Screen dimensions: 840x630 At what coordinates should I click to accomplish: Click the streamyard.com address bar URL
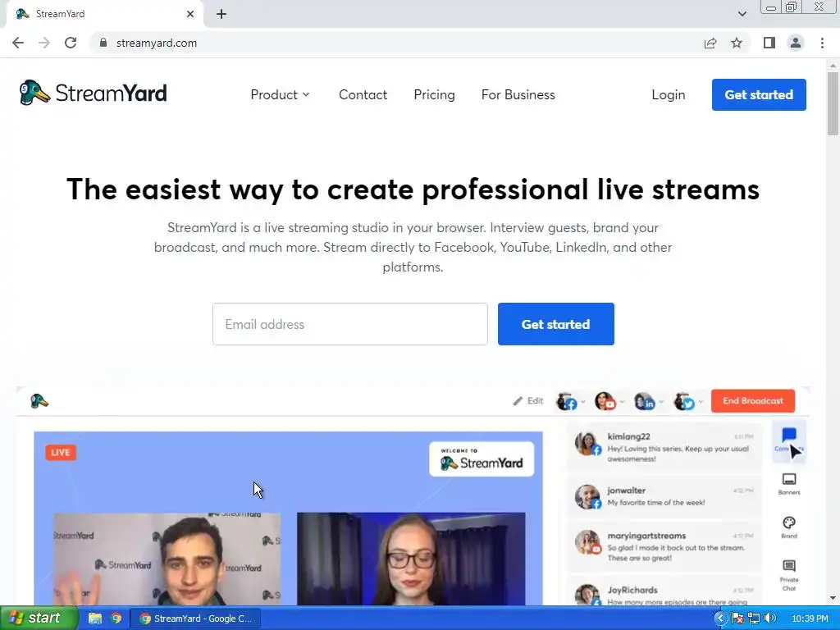pos(157,43)
